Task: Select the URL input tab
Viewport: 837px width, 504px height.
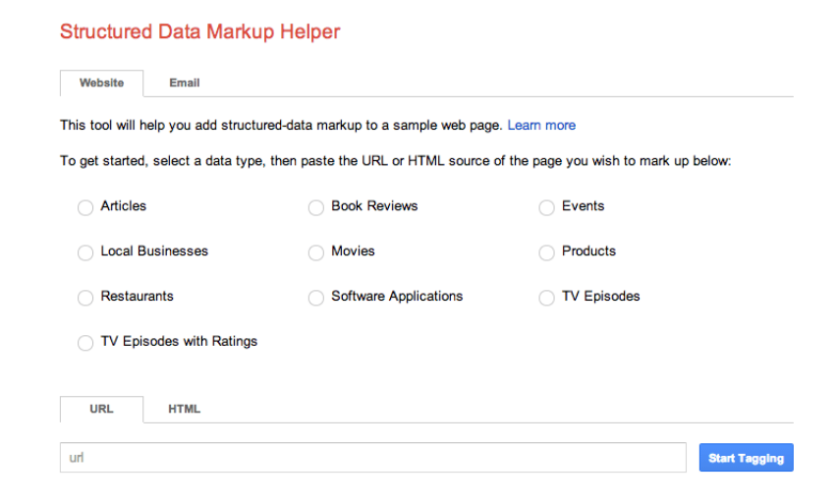Action: pos(101,409)
